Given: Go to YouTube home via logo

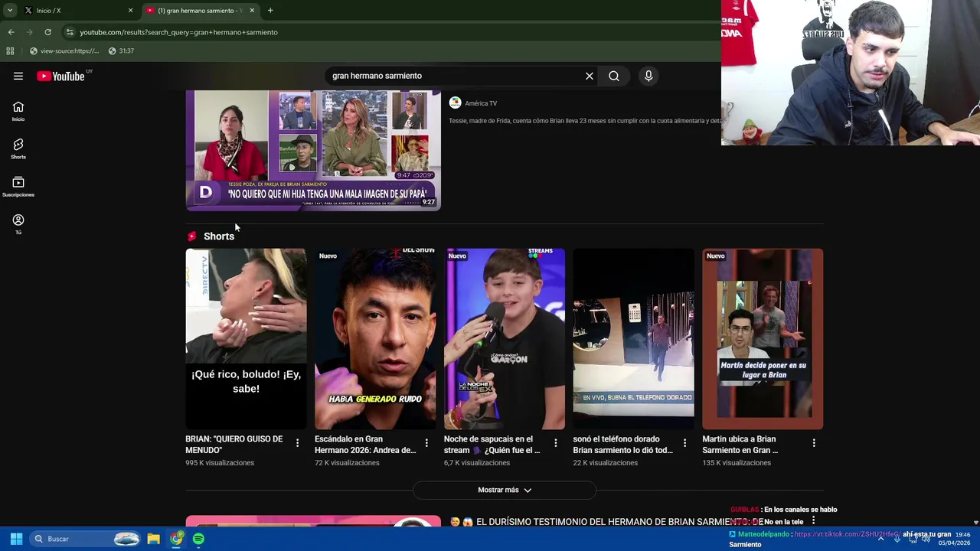Looking at the screenshot, I should (x=60, y=76).
